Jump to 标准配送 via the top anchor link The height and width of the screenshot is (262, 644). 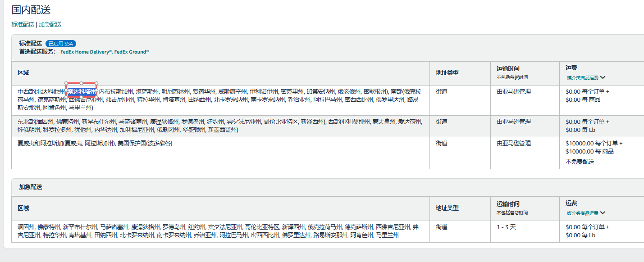click(x=23, y=24)
